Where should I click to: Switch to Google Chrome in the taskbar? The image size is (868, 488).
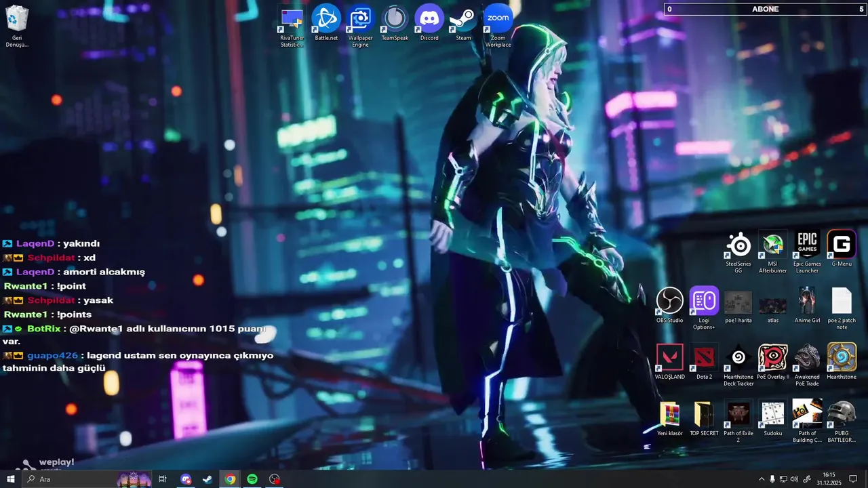tap(230, 479)
